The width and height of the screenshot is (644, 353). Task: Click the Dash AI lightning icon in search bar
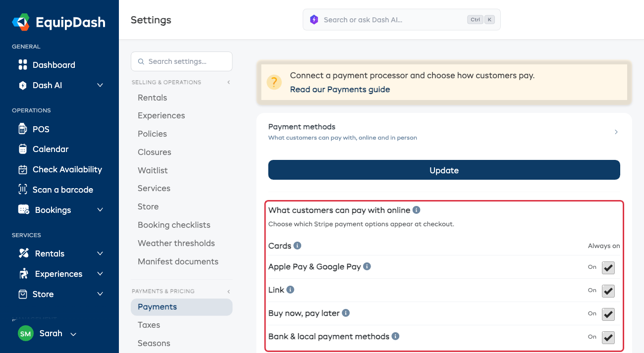tap(314, 20)
